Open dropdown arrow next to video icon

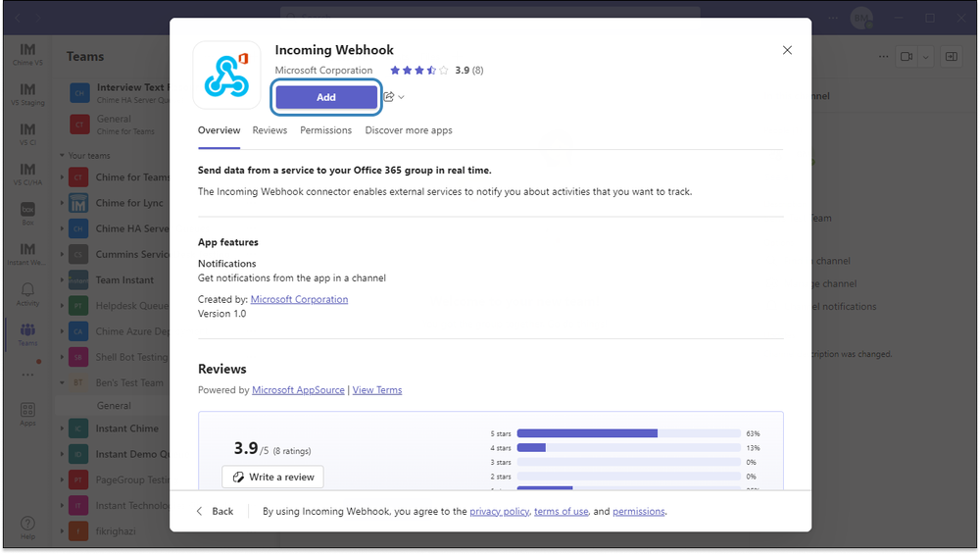pyautogui.click(x=926, y=56)
